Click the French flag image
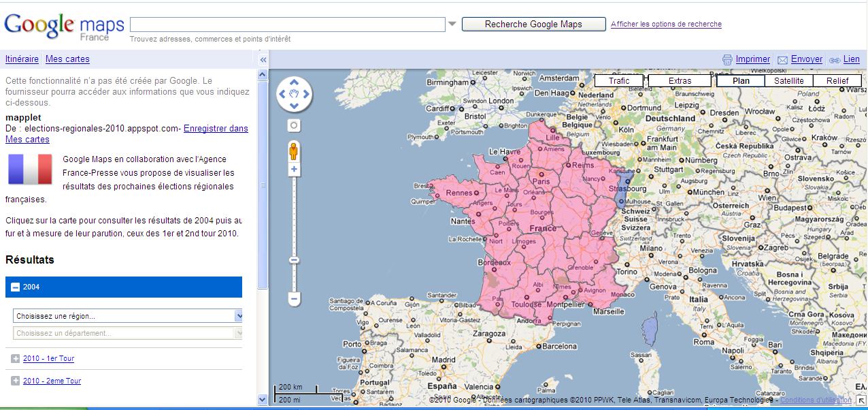Screen dimensions: 868x410 pos(30,170)
